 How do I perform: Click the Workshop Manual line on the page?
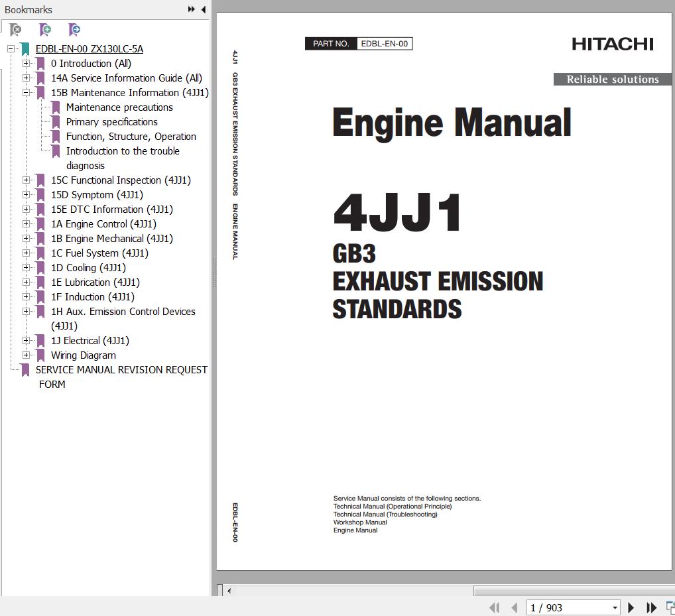pyautogui.click(x=360, y=522)
